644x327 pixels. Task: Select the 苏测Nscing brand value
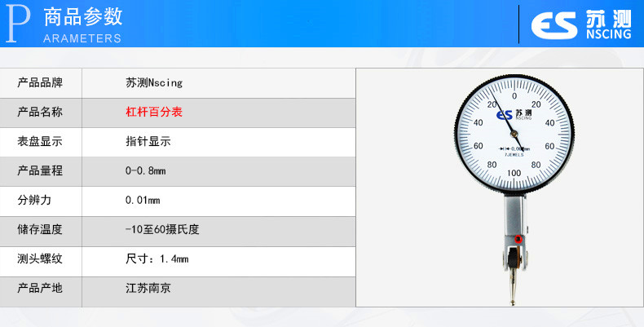pos(154,82)
